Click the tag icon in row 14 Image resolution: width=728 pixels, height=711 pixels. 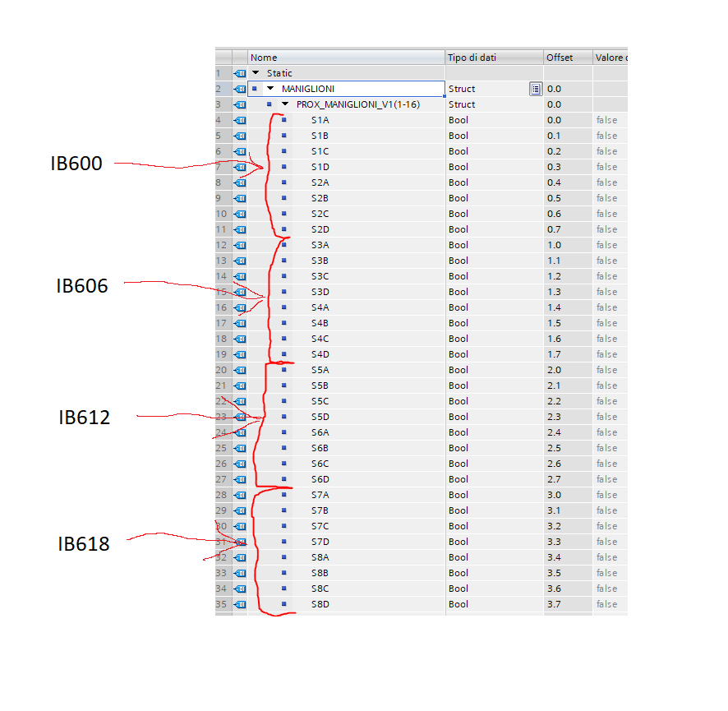(x=240, y=276)
